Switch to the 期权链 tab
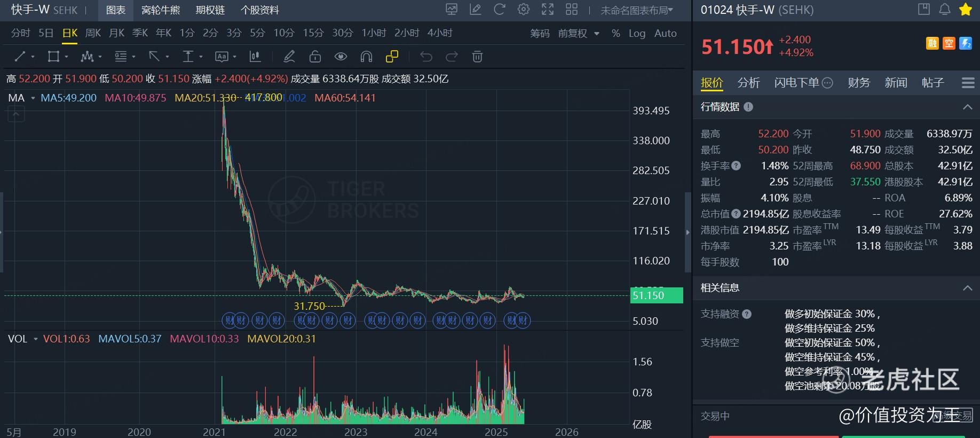Viewport: 980px width, 438px height. tap(210, 10)
